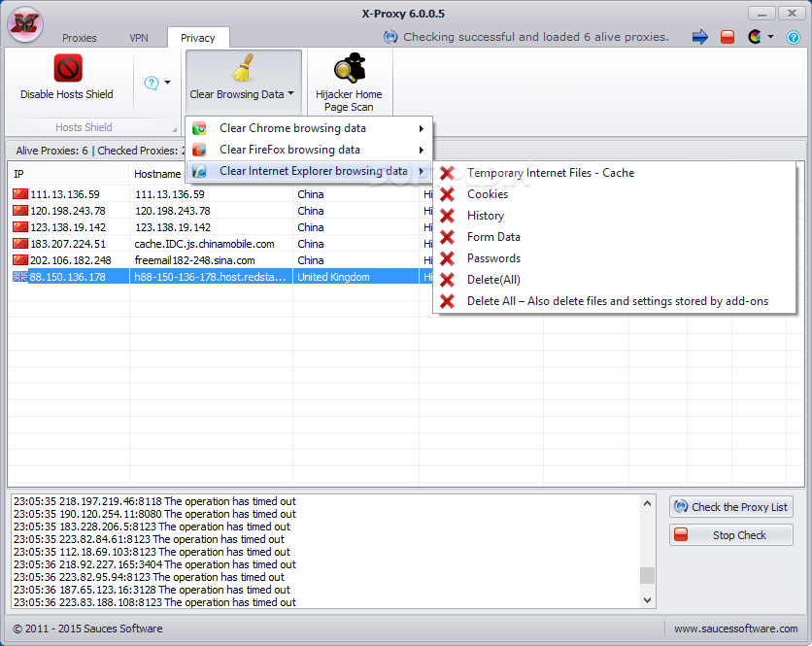Select the Privacy tab
Viewport: 812px width, 646px height.
(x=198, y=38)
